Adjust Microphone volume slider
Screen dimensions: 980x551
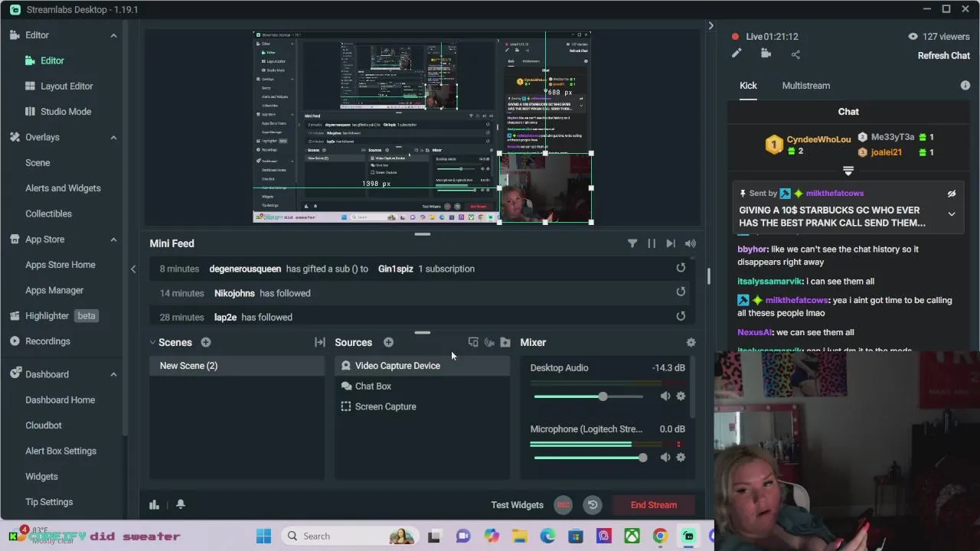click(x=590, y=458)
